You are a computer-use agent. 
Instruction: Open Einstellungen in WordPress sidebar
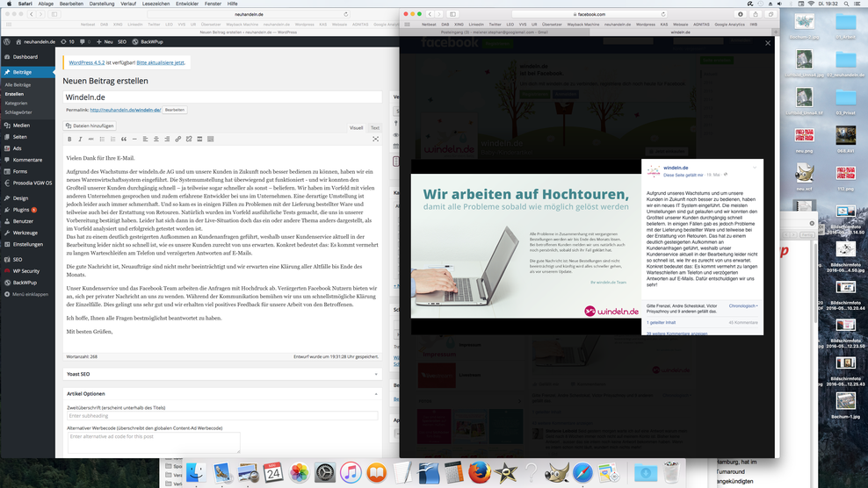coord(28,244)
